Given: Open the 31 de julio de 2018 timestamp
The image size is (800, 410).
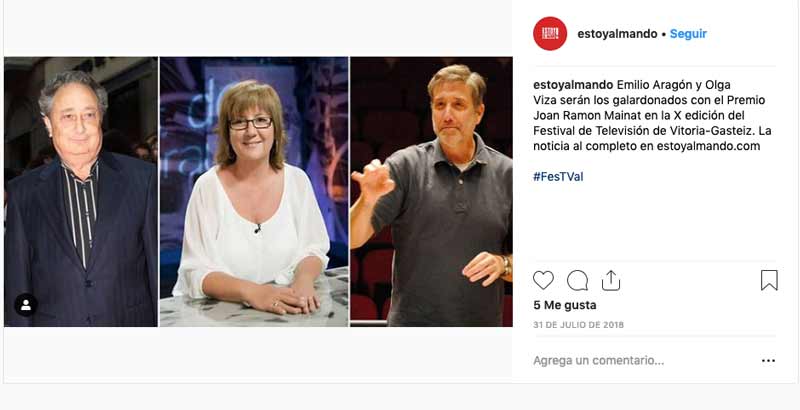Looking at the screenshot, I should click(579, 325).
